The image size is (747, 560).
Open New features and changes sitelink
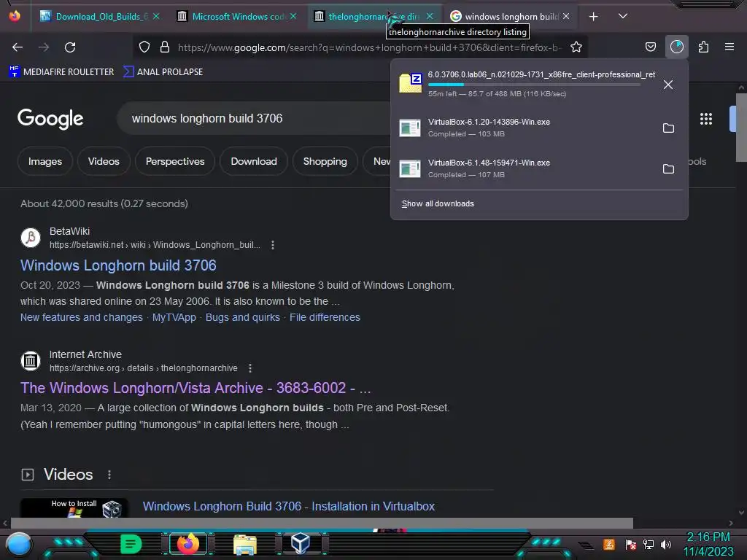[x=82, y=317]
